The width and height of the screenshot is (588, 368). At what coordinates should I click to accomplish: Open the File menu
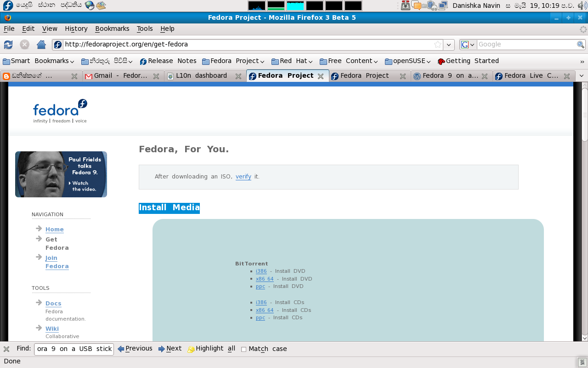9,29
